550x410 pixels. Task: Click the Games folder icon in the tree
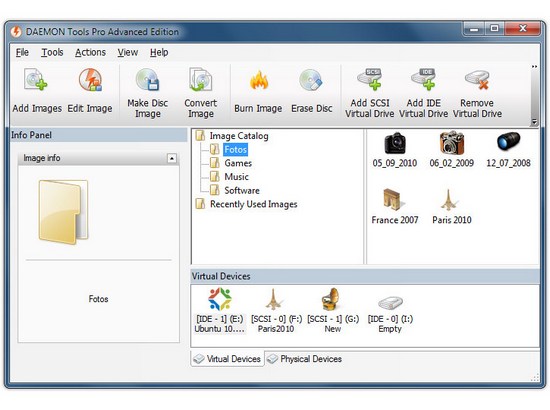click(215, 163)
